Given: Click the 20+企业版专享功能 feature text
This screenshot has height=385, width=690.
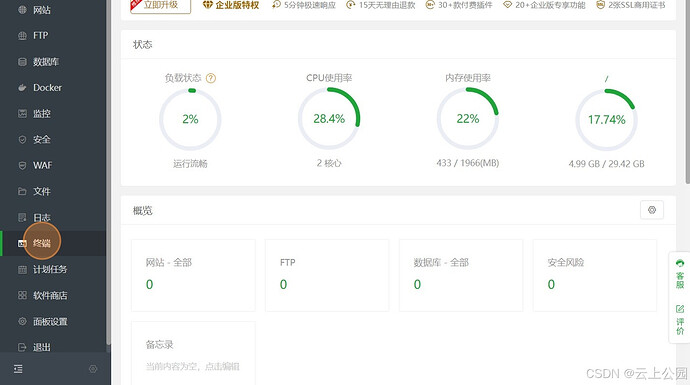Looking at the screenshot, I should tap(550, 5).
